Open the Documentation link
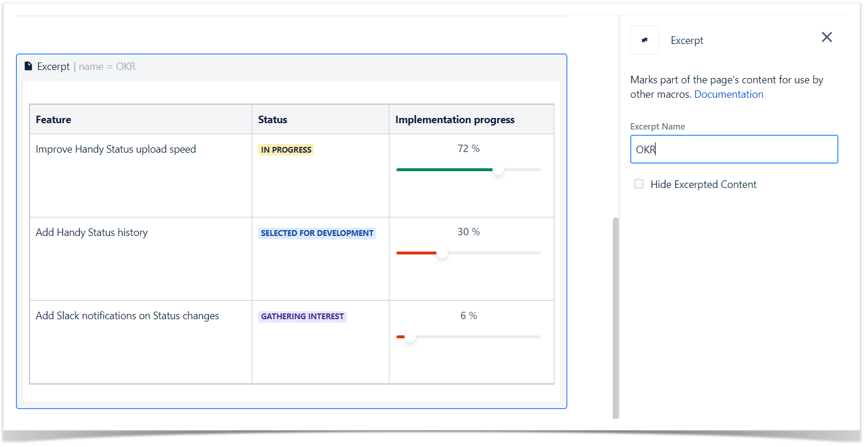The width and height of the screenshot is (868, 447). click(729, 94)
